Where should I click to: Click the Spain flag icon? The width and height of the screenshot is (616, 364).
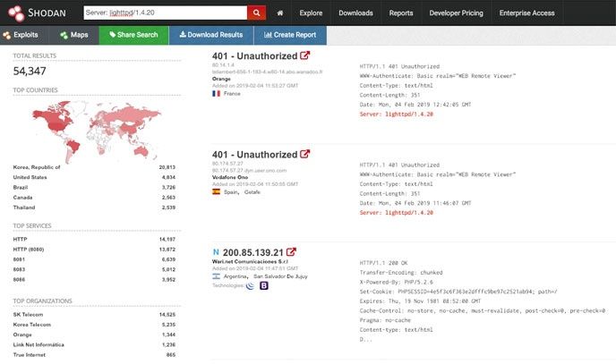[217, 191]
